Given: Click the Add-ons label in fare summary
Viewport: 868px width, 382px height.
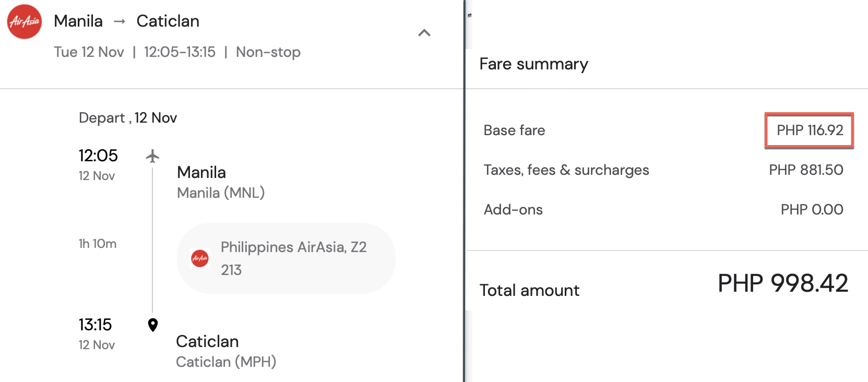Looking at the screenshot, I should click(x=513, y=210).
